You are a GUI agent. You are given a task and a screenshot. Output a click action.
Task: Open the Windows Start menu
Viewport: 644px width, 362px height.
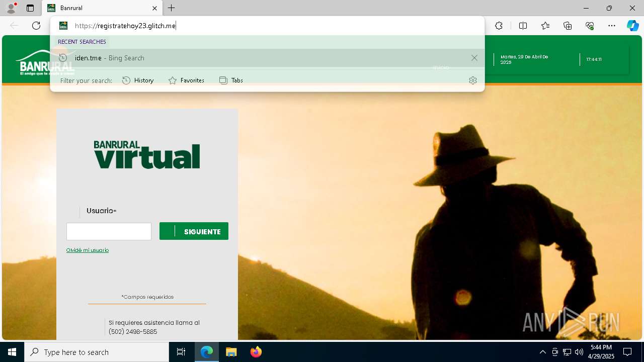coord(12,352)
